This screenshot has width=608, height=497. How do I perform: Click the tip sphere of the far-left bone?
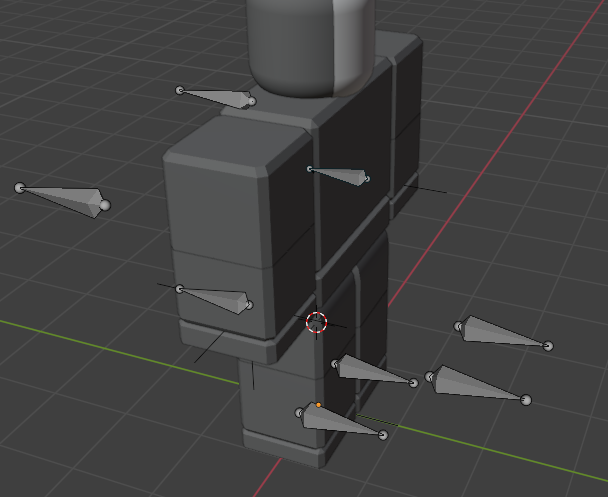pos(105,205)
